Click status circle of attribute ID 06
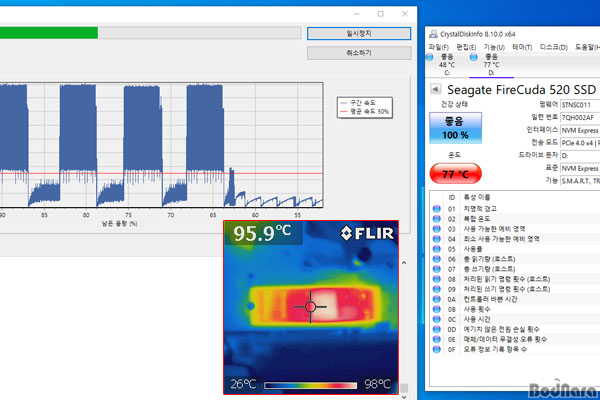Image resolution: width=600 pixels, height=400 pixels. 437,259
